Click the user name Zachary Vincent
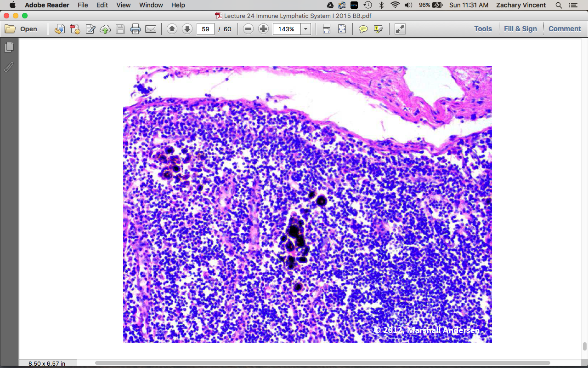 (x=521, y=5)
